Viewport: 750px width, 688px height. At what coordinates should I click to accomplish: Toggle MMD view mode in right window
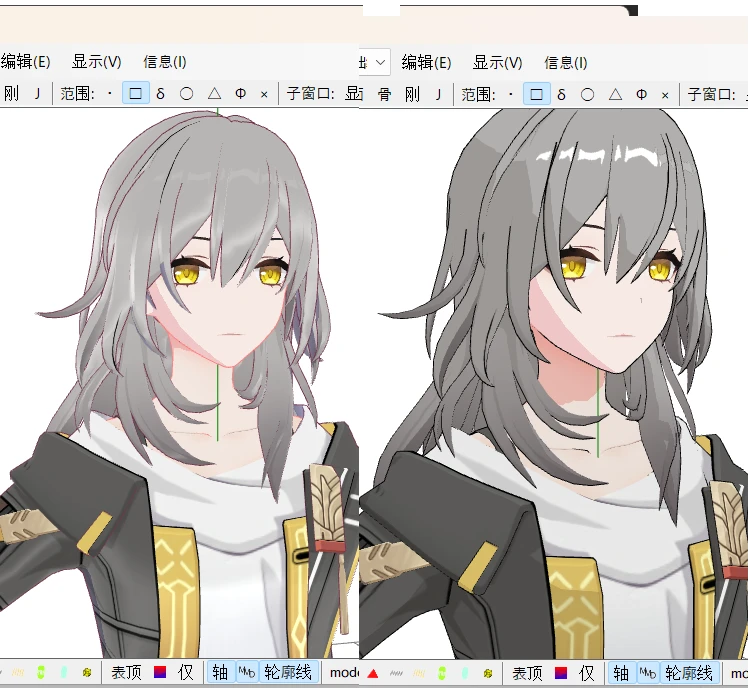point(647,673)
